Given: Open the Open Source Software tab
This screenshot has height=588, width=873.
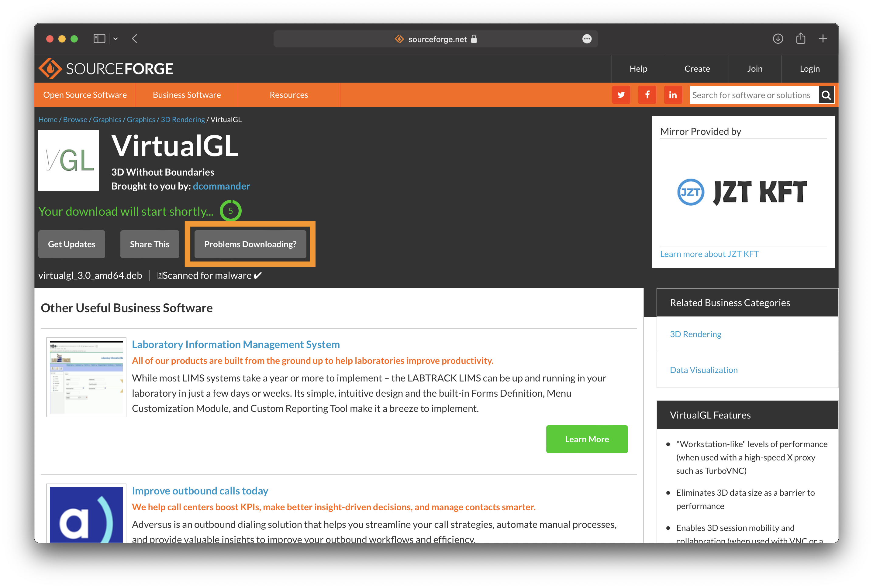Looking at the screenshot, I should click(x=85, y=95).
